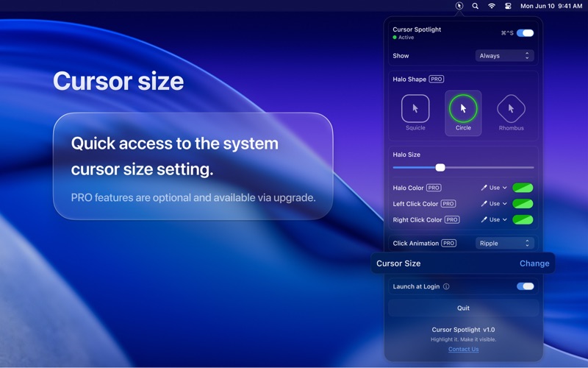Click the PRO badge beside Right Click Color

click(452, 219)
